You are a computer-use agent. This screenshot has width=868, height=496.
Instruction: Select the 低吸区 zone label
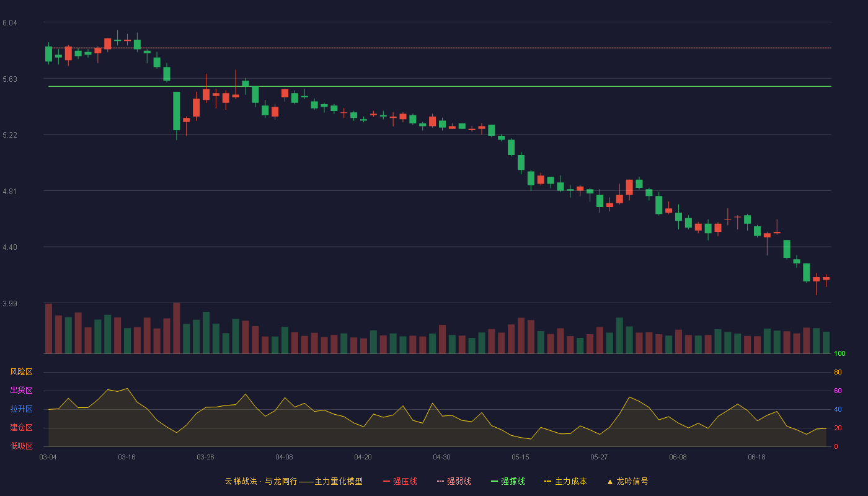pyautogui.click(x=21, y=446)
